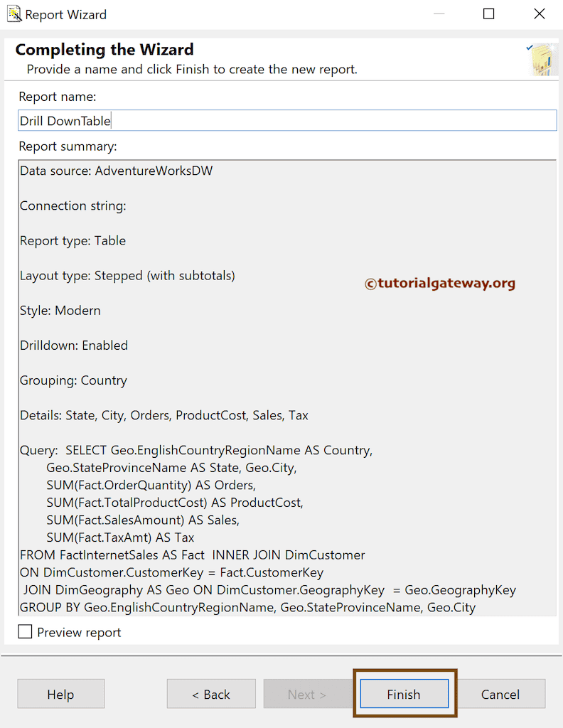Minimize the Report Wizard window

[439, 14]
